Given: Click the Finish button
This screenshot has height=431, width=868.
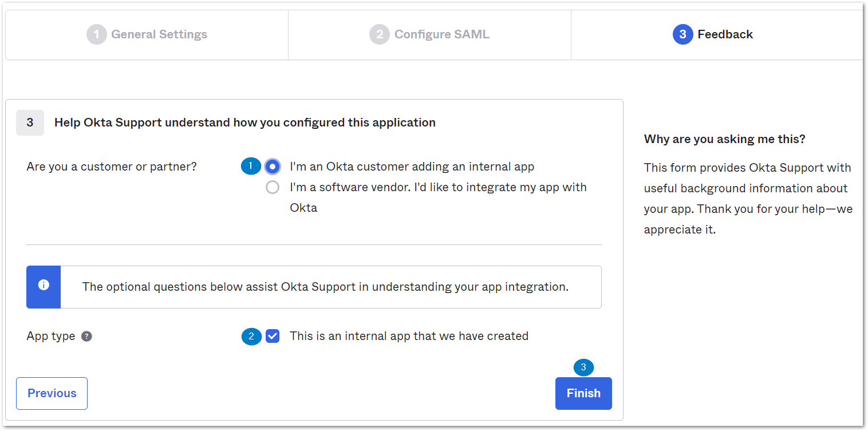Looking at the screenshot, I should tap(583, 393).
